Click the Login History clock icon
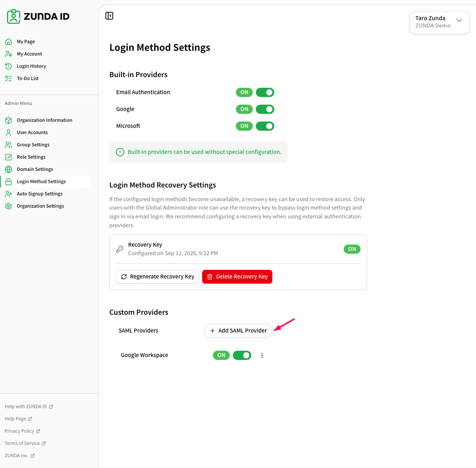 (x=8, y=66)
